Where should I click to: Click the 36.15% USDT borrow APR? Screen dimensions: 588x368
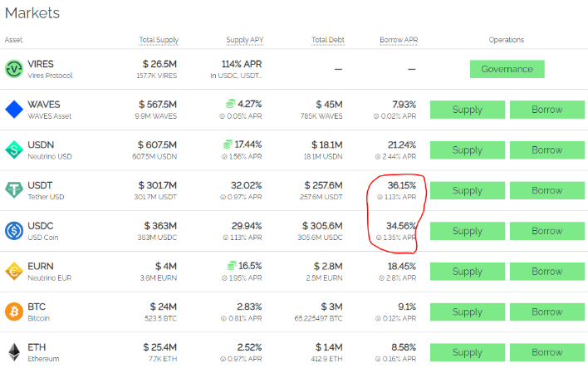point(402,185)
